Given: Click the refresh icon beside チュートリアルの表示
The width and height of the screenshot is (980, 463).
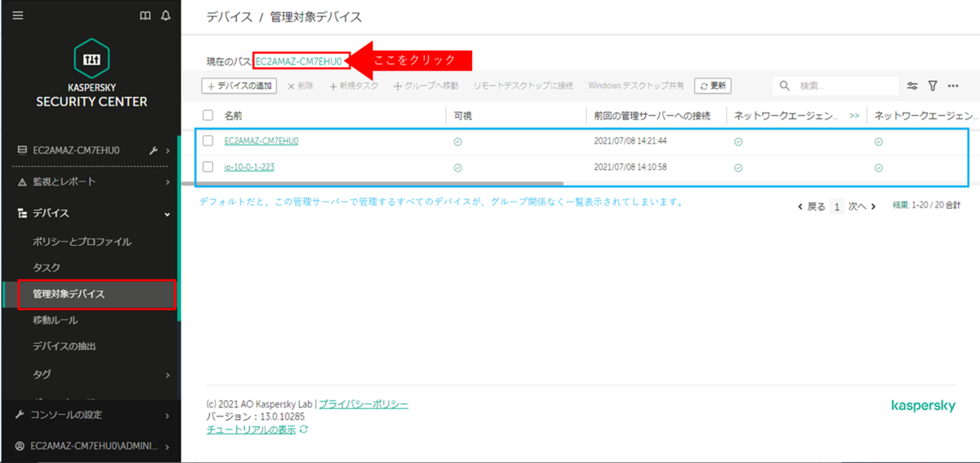Looking at the screenshot, I should pyautogui.click(x=304, y=430).
